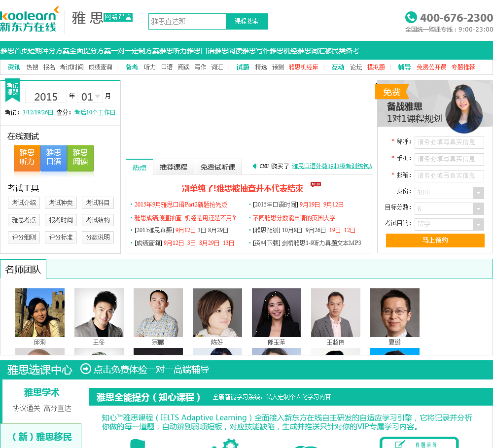Open teacher 陈好's photo
The image size is (493, 448).
coord(217,312)
